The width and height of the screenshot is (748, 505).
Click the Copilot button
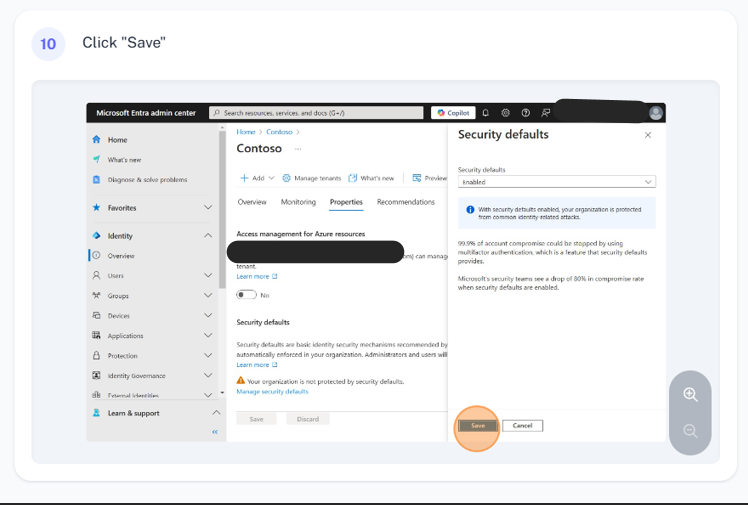[453, 113]
